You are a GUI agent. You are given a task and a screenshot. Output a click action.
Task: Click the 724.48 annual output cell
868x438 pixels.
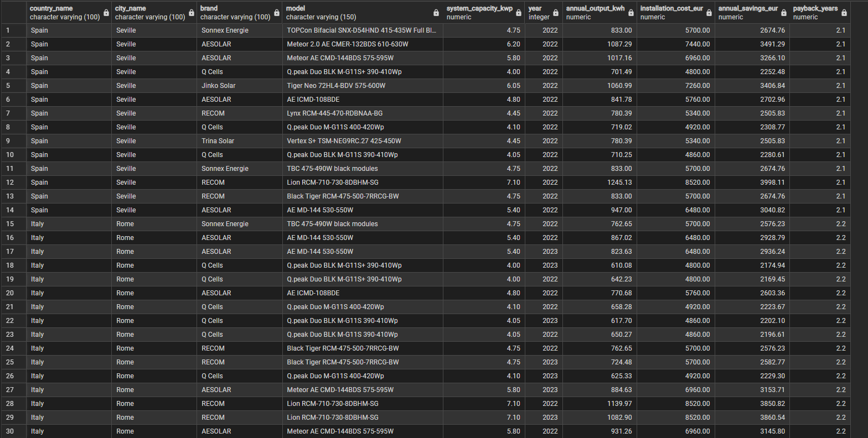[x=600, y=362]
